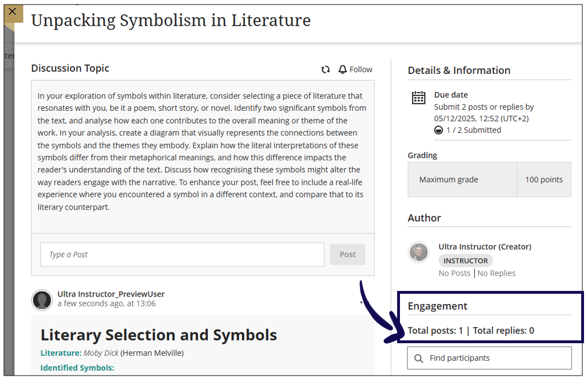
Task: Open the Ultra Instructor_PreviewUser avatar
Action: tap(42, 299)
